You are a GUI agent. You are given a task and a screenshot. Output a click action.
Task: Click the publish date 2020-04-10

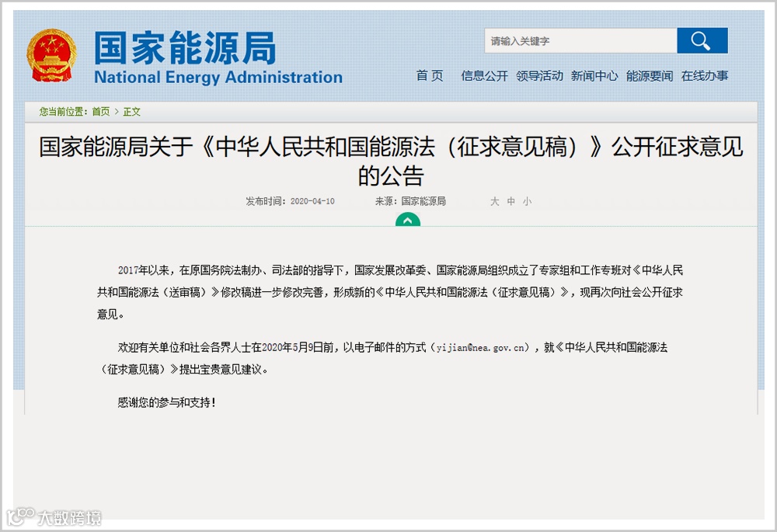tap(312, 201)
